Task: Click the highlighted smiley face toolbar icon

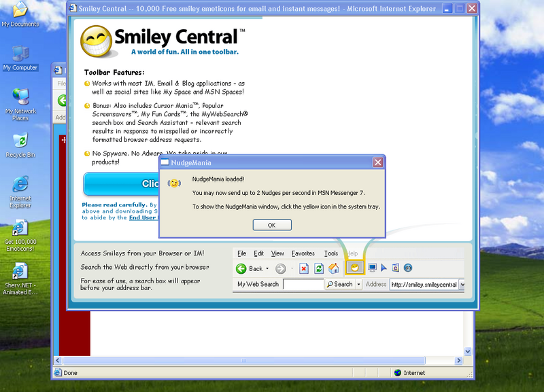Action: (x=354, y=268)
